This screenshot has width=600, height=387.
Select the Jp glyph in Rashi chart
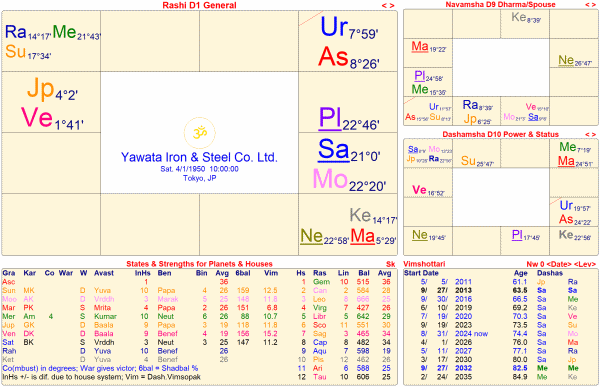point(41,89)
